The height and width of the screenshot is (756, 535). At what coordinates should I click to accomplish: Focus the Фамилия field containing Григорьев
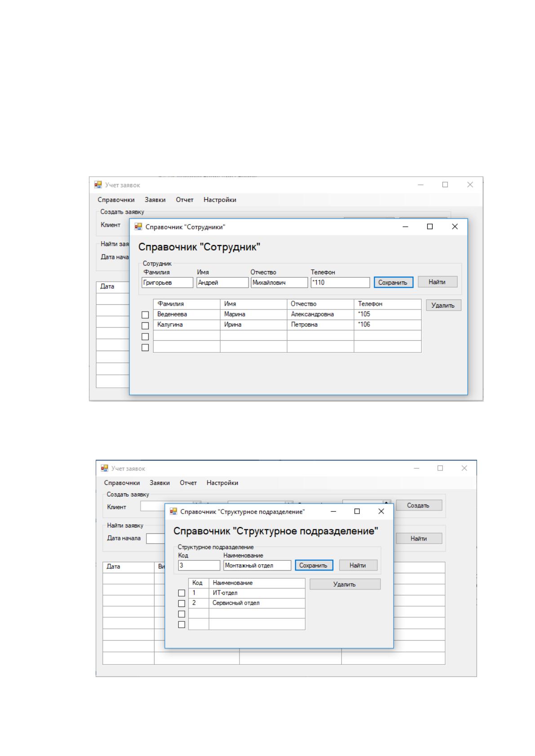168,283
